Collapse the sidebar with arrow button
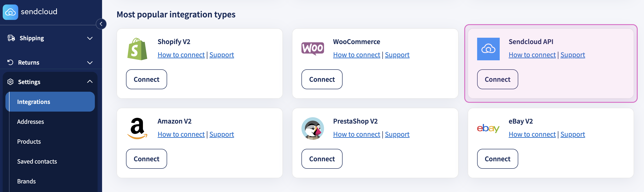The width and height of the screenshot is (644, 192). [x=101, y=24]
